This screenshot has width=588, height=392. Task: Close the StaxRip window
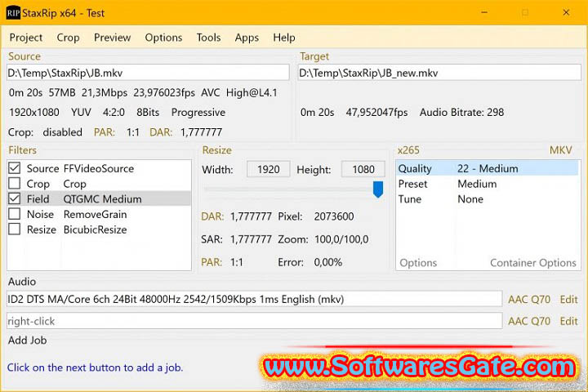point(566,12)
